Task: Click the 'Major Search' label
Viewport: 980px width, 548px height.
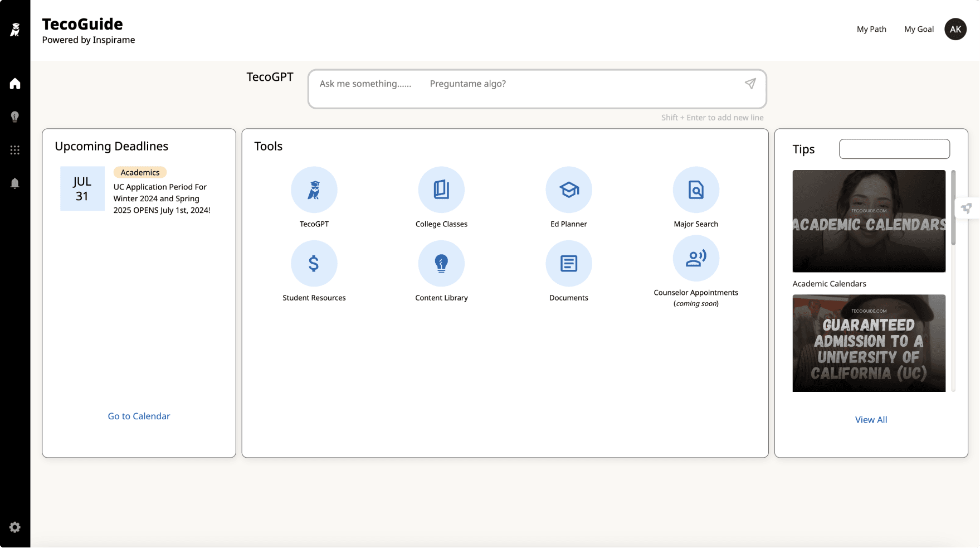Action: (x=696, y=224)
